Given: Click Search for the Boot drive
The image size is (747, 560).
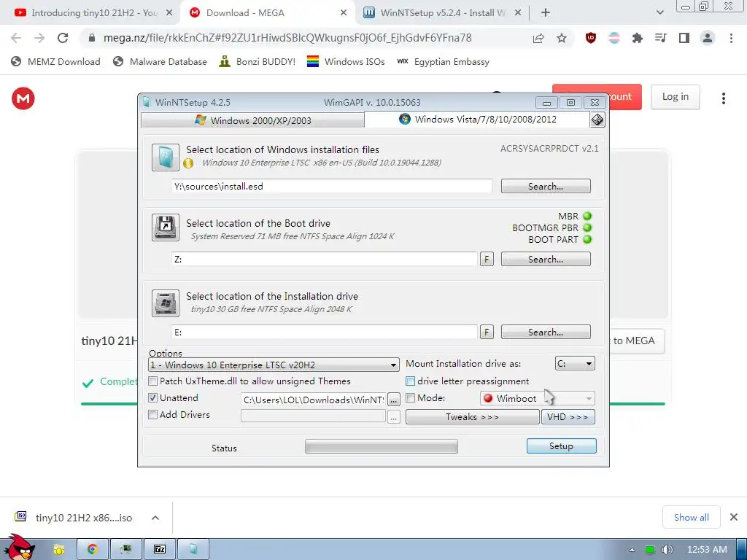Looking at the screenshot, I should pos(546,259).
